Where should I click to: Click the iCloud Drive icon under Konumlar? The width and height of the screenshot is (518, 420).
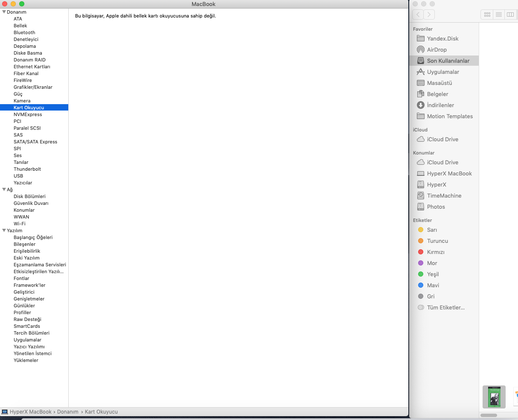421,162
